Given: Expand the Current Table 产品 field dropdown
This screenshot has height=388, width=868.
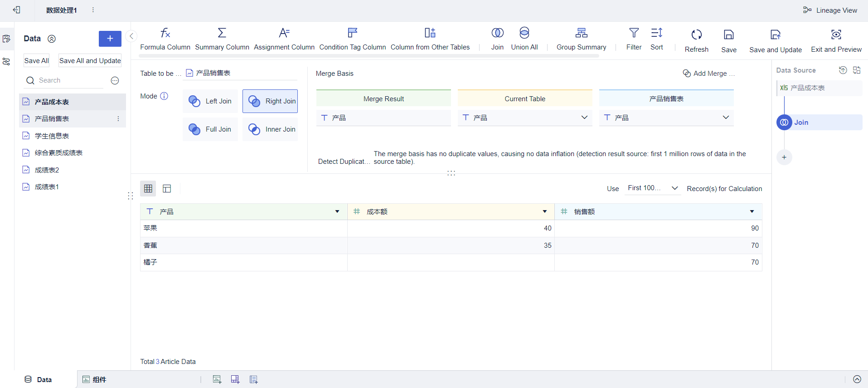Looking at the screenshot, I should tap(584, 118).
